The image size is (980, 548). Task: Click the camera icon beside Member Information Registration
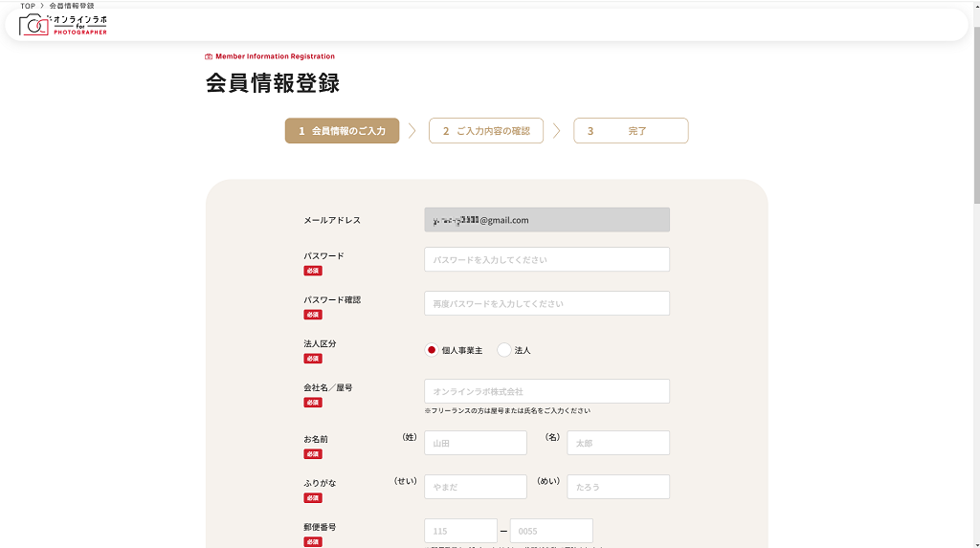click(x=209, y=56)
